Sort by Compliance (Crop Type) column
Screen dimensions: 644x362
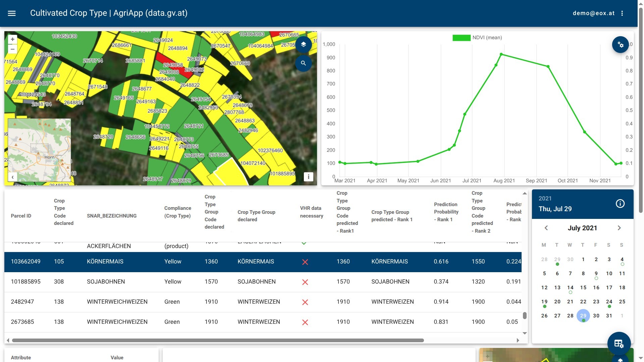[x=177, y=212]
